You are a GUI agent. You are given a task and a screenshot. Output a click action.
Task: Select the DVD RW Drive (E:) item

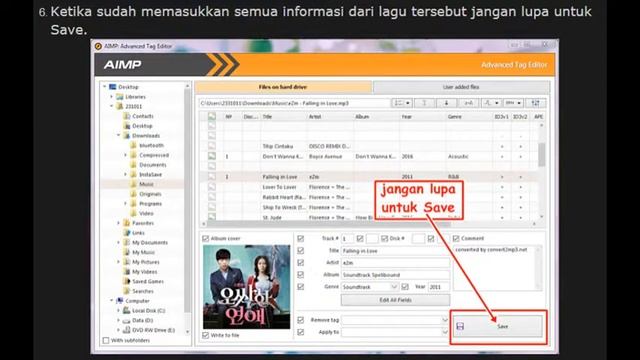153,330
